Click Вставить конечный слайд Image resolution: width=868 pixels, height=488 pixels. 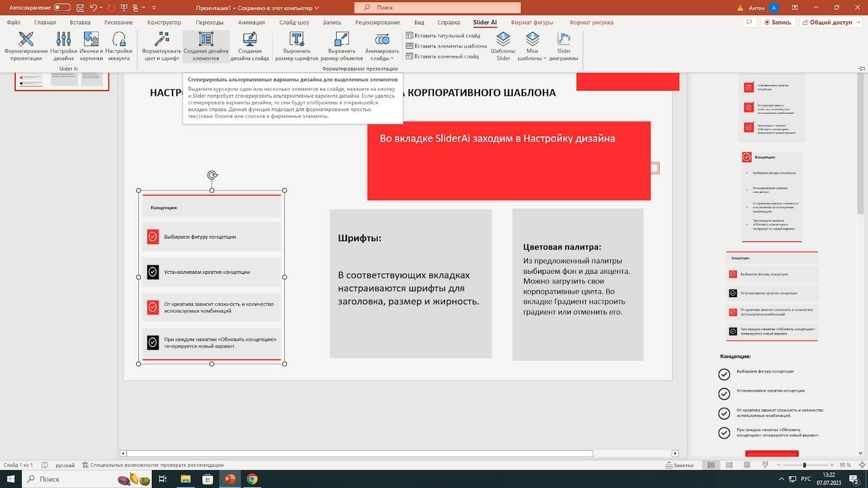pos(443,56)
